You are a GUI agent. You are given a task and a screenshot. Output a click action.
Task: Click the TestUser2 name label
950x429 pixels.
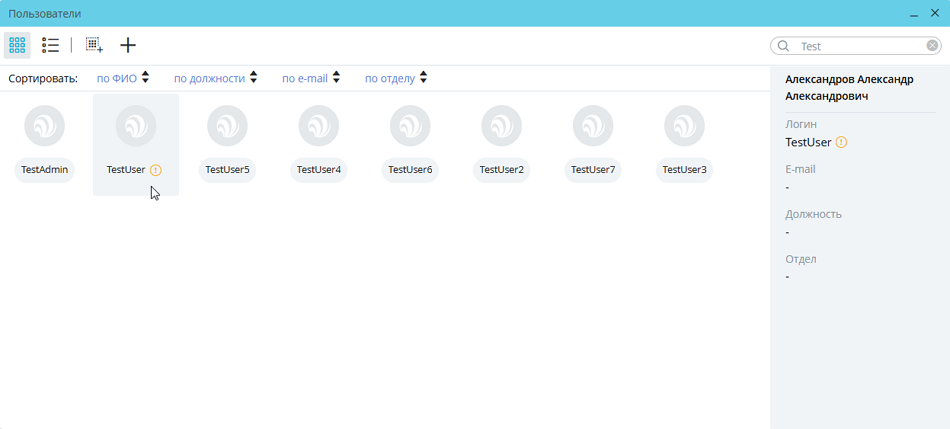pyautogui.click(x=502, y=170)
